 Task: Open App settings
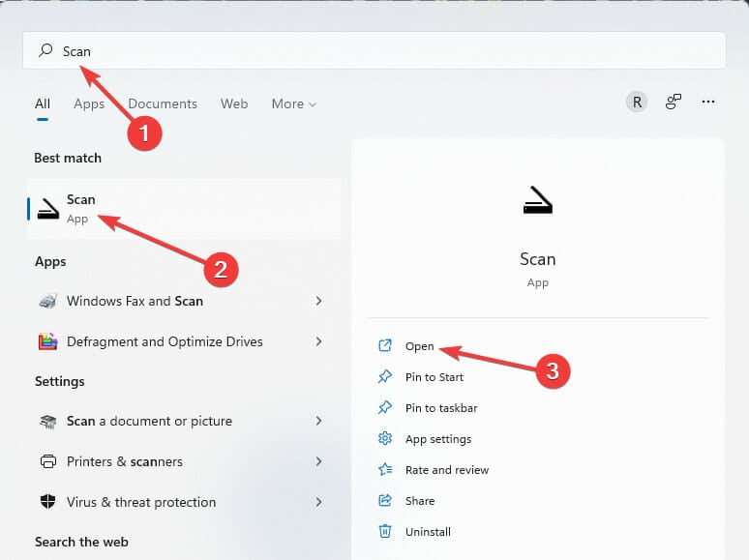point(438,439)
